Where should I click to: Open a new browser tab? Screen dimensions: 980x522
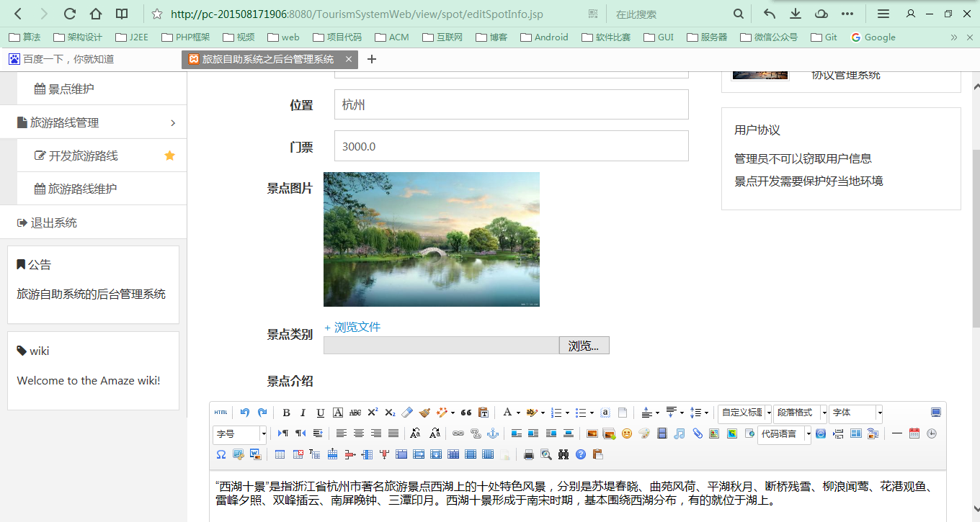tap(372, 59)
